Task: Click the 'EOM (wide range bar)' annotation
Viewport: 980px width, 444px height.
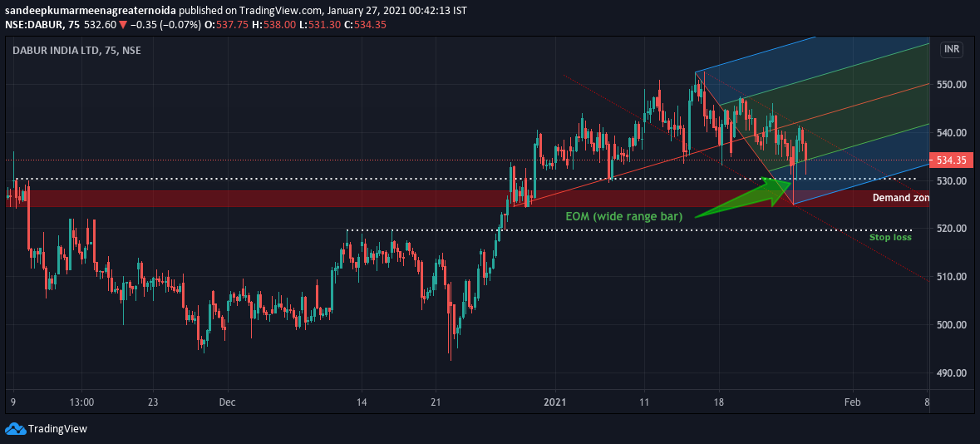Action: click(623, 216)
